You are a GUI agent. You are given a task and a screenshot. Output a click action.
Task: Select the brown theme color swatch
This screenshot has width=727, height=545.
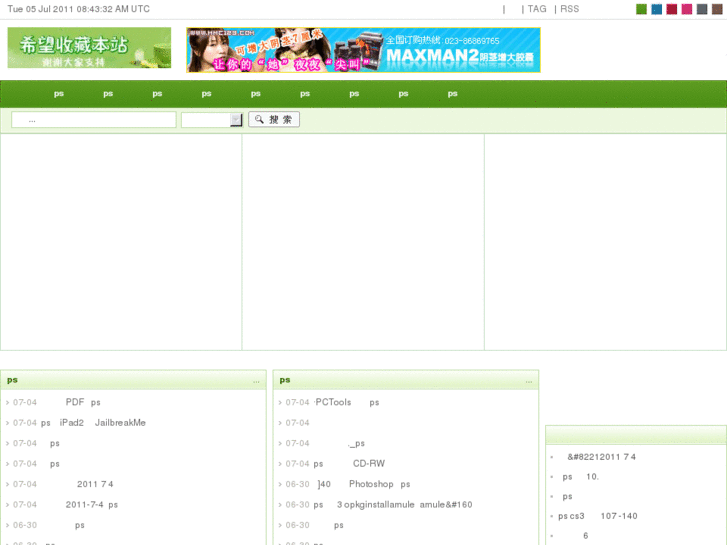(717, 9)
